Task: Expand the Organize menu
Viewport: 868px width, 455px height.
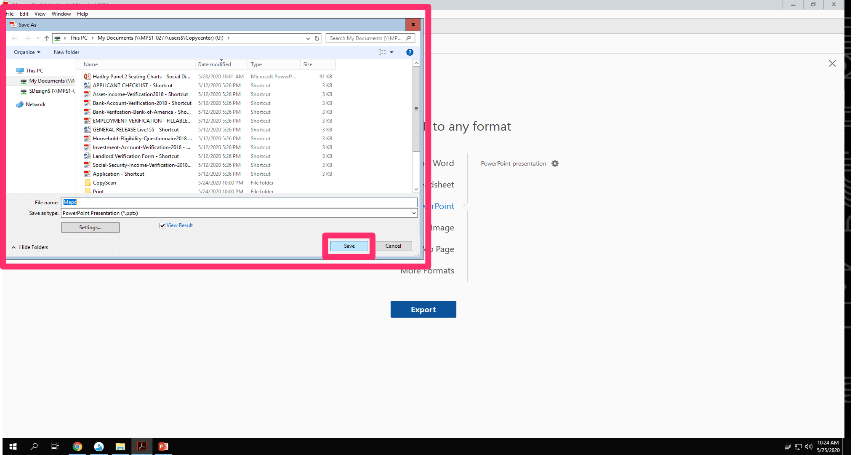Action: pos(26,52)
